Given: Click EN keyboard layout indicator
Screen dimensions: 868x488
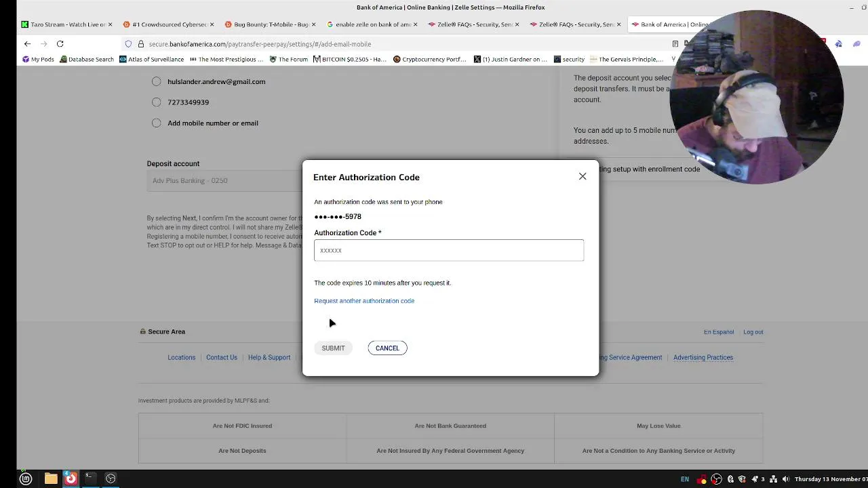Looking at the screenshot, I should tap(685, 479).
